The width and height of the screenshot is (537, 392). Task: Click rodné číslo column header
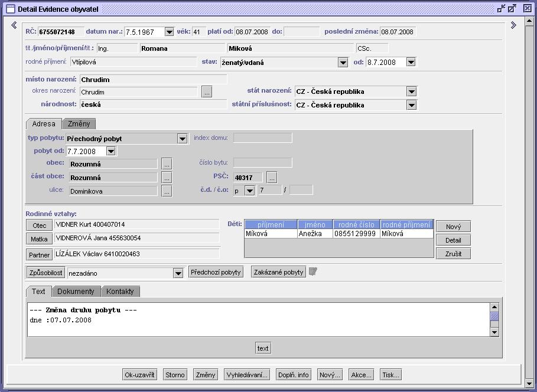(356, 224)
